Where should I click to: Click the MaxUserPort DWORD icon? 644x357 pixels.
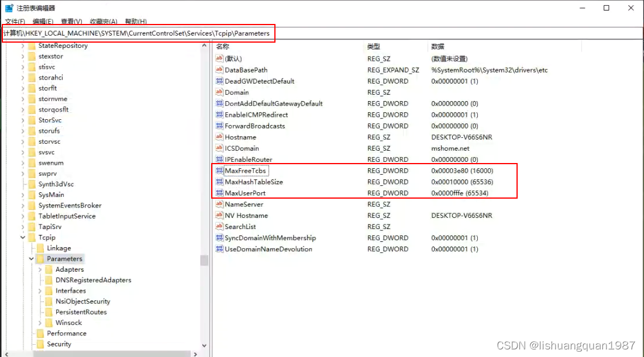pos(220,193)
